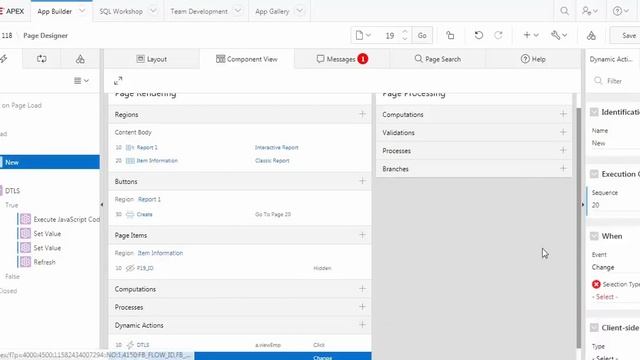Collapse the right property pane splitter arrow
This screenshot has height=360, width=640.
pyautogui.click(x=583, y=204)
